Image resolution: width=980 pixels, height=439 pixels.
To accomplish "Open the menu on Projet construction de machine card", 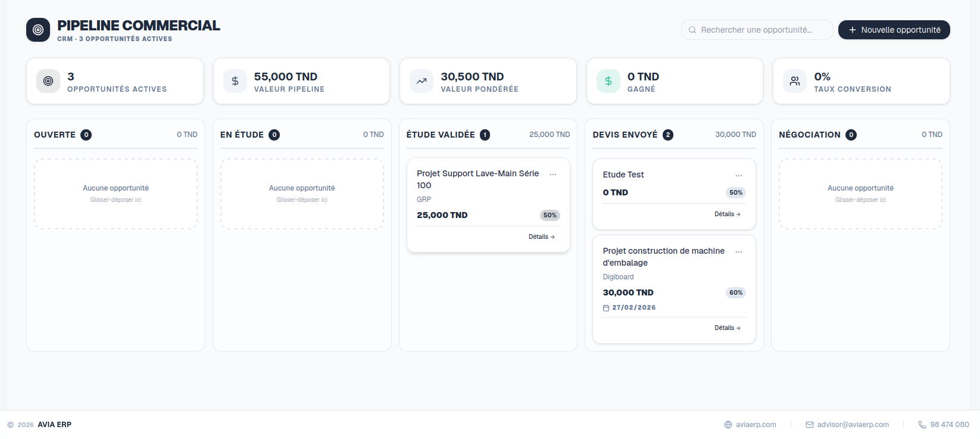I will 739,251.
